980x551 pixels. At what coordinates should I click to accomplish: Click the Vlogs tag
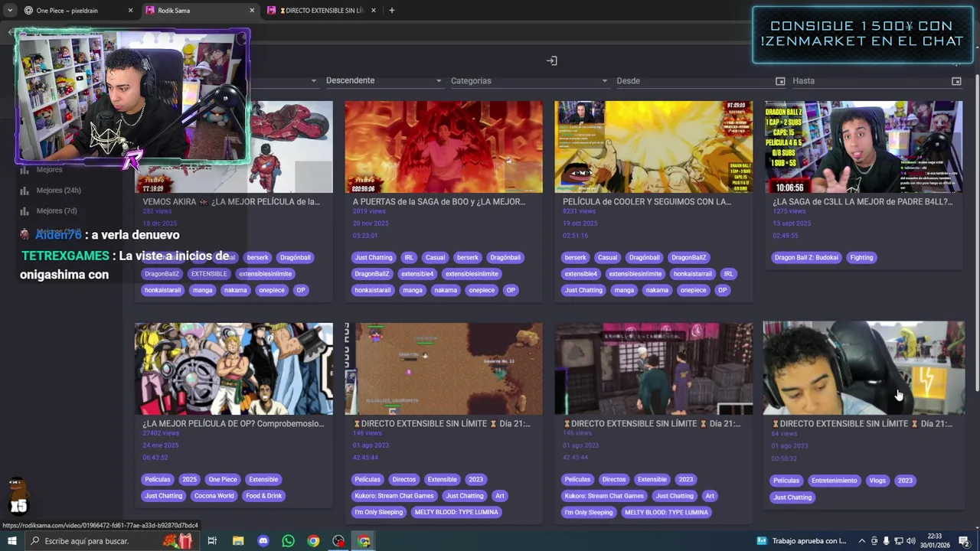[x=877, y=481]
